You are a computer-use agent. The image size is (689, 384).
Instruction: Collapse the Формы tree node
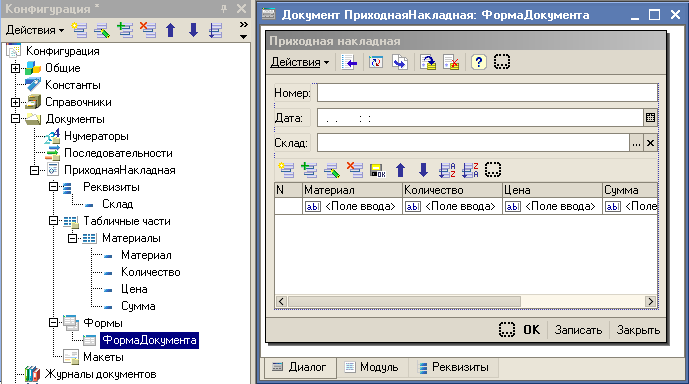[x=53, y=323]
